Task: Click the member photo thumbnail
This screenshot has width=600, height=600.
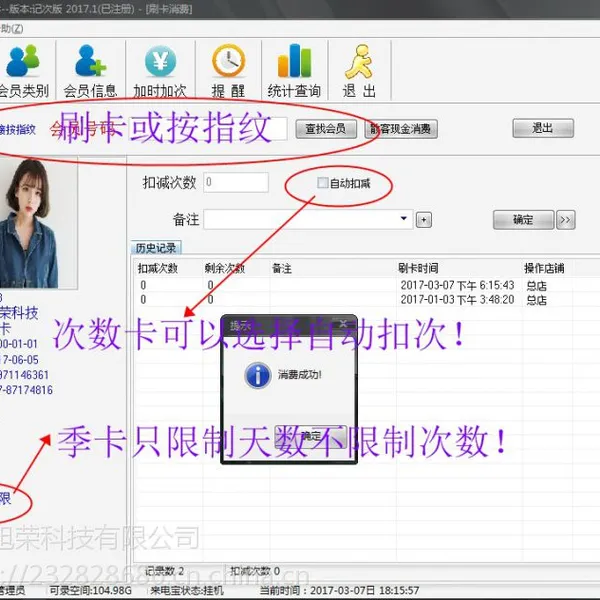Action: click(37, 223)
